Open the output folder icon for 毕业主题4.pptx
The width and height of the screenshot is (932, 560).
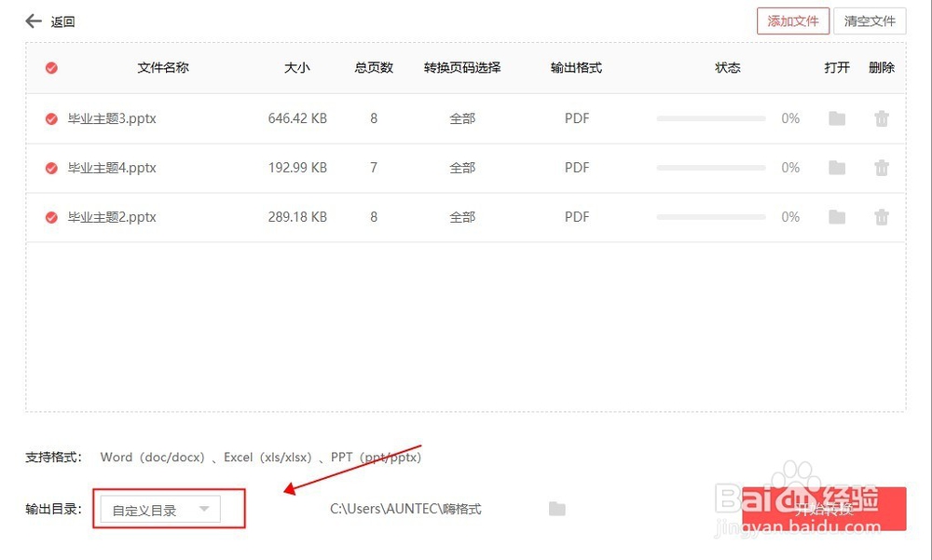836,168
